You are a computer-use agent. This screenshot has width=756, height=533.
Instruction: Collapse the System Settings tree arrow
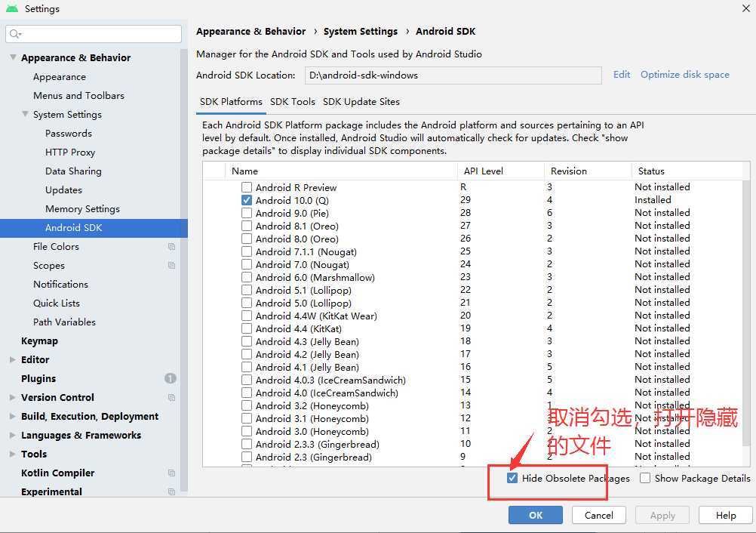[25, 114]
